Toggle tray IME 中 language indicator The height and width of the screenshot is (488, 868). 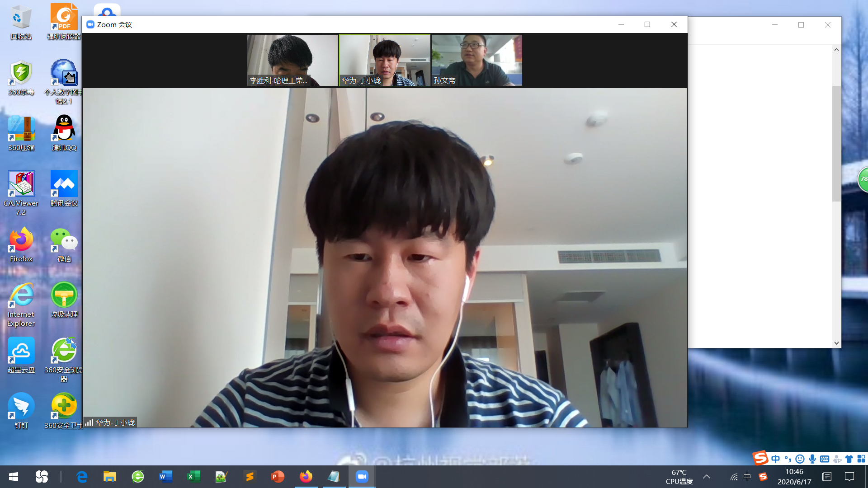pos(747,477)
